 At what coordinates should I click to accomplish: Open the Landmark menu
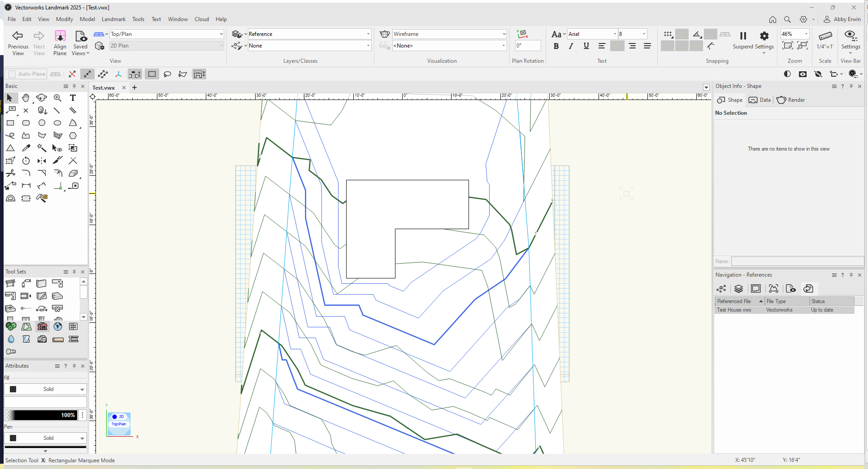coord(113,19)
